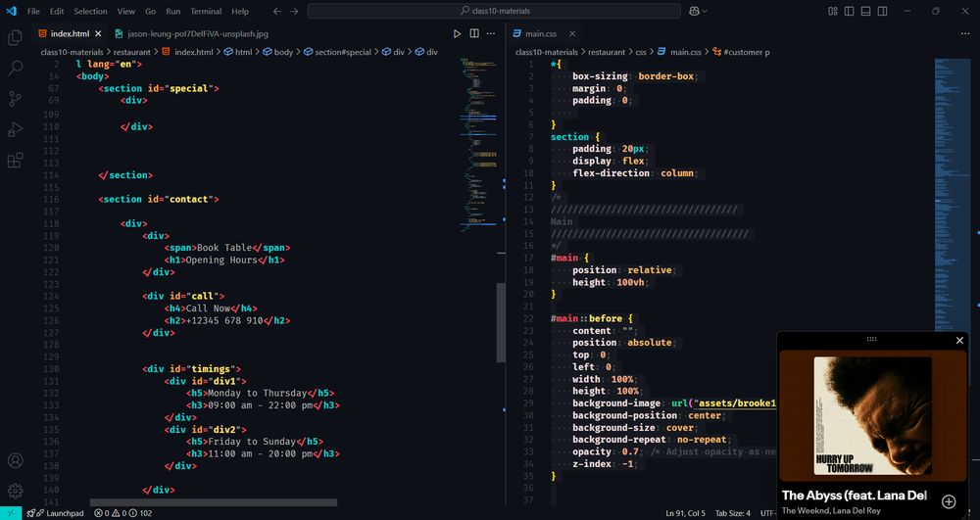Click the css folder breadcrumb in the right editor
The width and height of the screenshot is (980, 520).
pos(641,52)
